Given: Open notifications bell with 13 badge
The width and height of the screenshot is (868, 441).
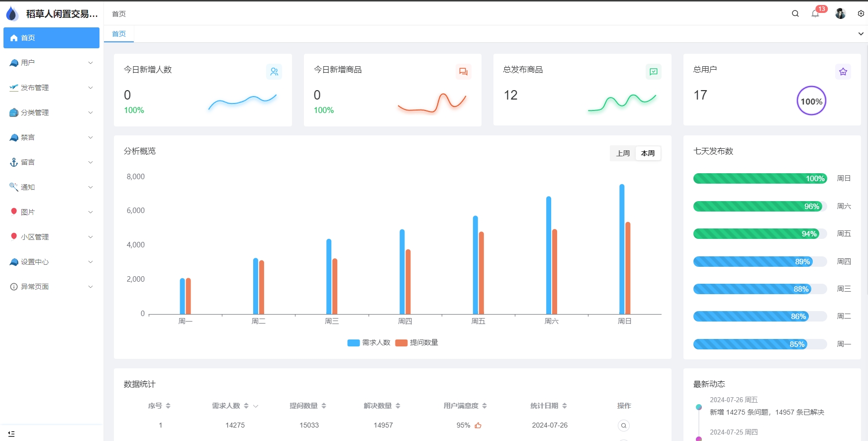Looking at the screenshot, I should 815,13.
